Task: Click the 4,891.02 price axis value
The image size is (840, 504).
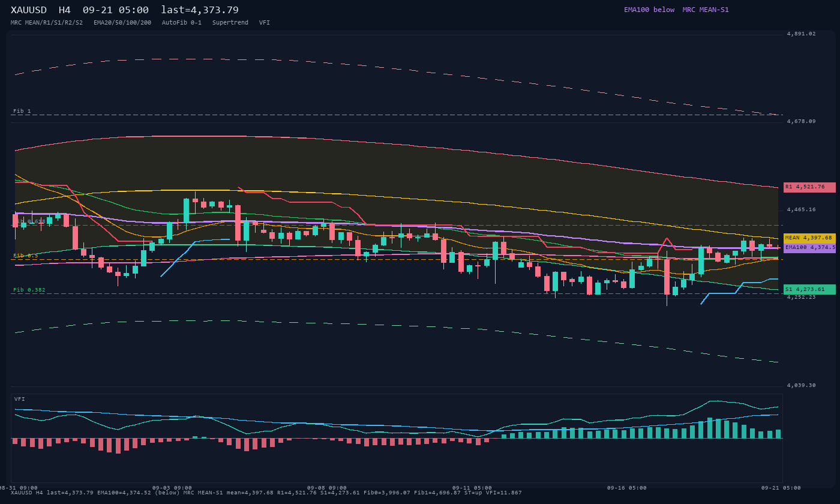Action: point(802,34)
